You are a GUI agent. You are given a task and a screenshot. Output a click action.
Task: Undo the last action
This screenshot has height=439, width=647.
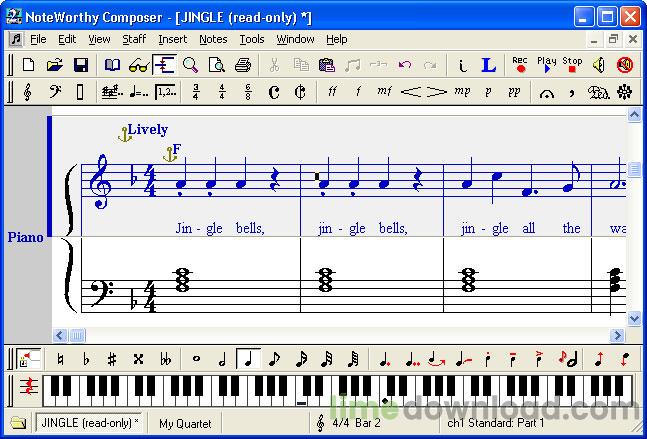405,65
